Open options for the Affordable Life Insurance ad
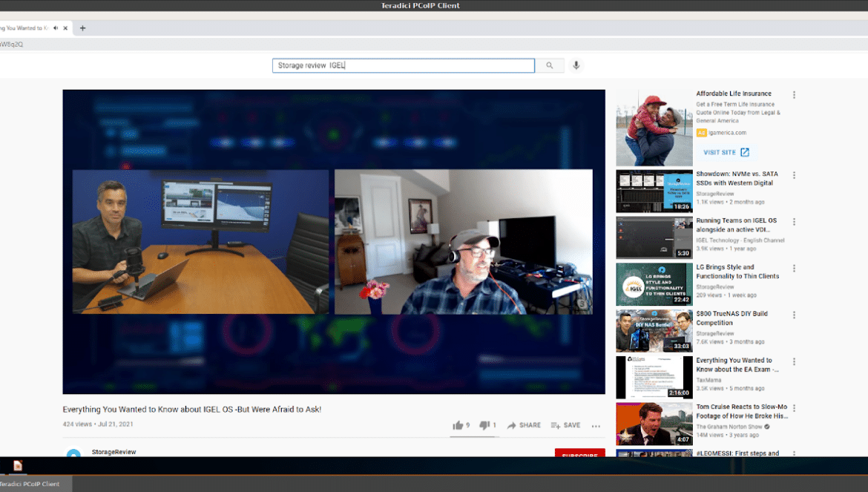868x492 pixels. 794,95
